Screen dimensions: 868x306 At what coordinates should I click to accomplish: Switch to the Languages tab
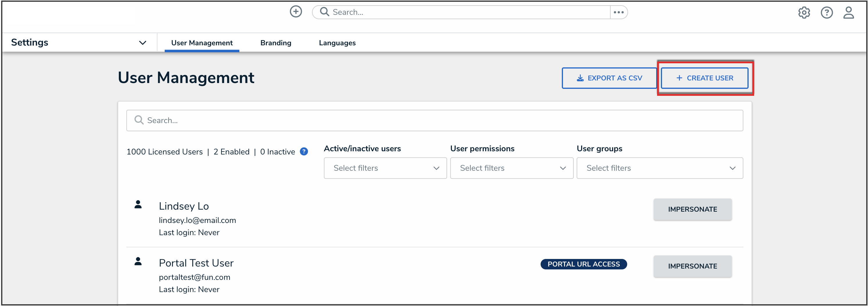click(337, 42)
